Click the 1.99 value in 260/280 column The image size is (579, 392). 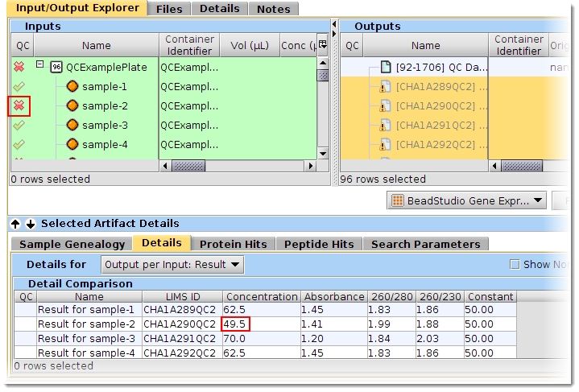(x=378, y=324)
